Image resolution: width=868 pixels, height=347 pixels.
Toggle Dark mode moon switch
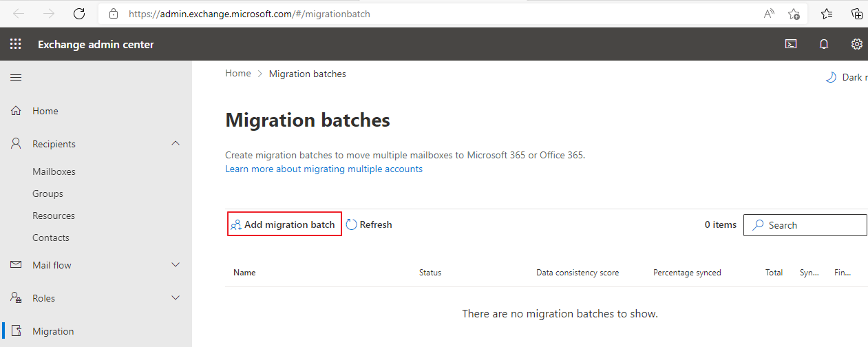[831, 77]
